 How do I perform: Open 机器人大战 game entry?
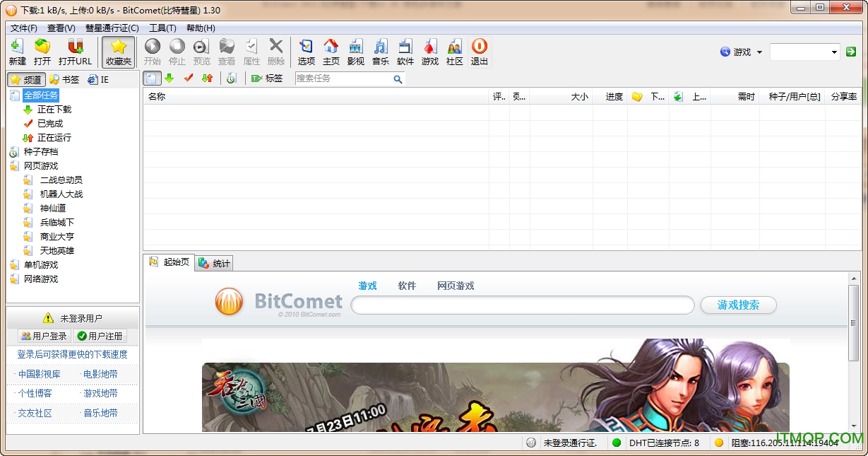61,194
